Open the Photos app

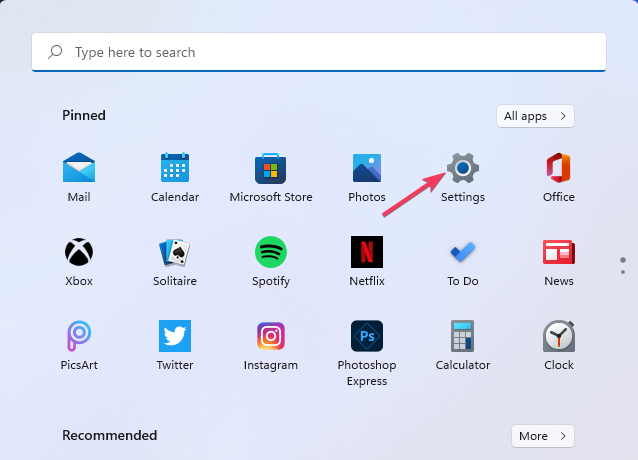click(367, 168)
